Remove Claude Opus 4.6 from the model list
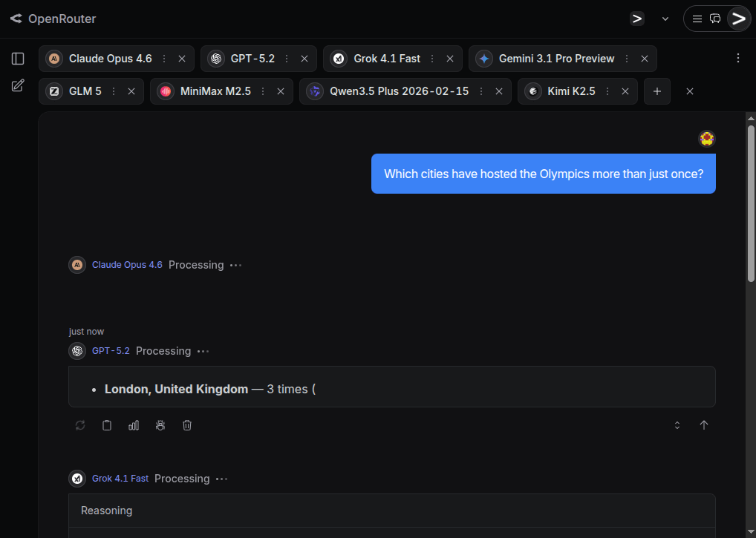 pyautogui.click(x=182, y=59)
